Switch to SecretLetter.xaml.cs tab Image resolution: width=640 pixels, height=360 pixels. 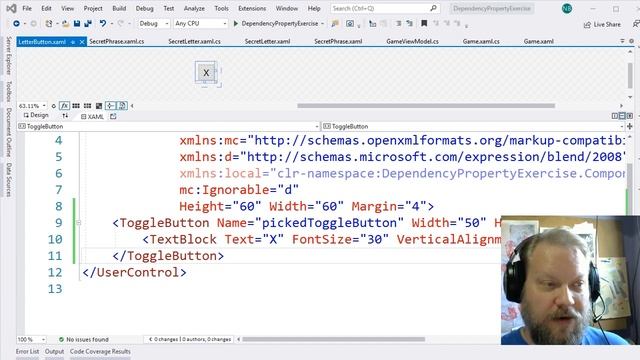194,41
